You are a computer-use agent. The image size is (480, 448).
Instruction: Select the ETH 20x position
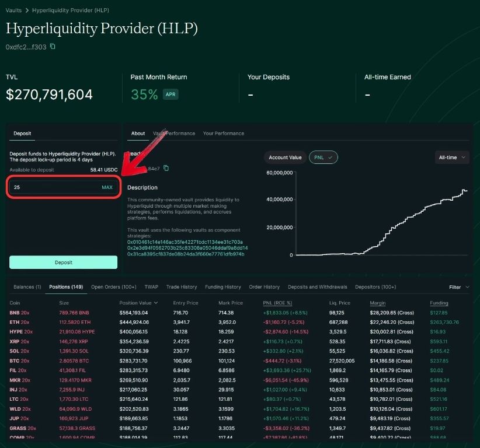pos(19,323)
